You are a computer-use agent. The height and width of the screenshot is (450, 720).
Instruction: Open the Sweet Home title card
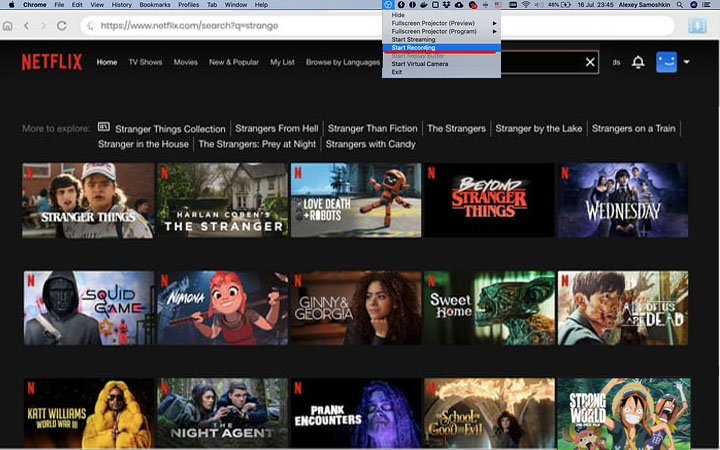tap(489, 308)
